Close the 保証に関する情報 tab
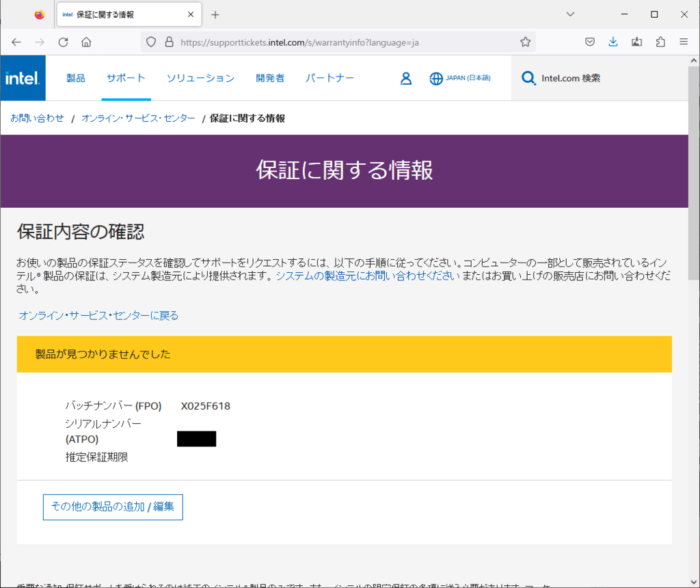The width and height of the screenshot is (700, 588). click(191, 15)
